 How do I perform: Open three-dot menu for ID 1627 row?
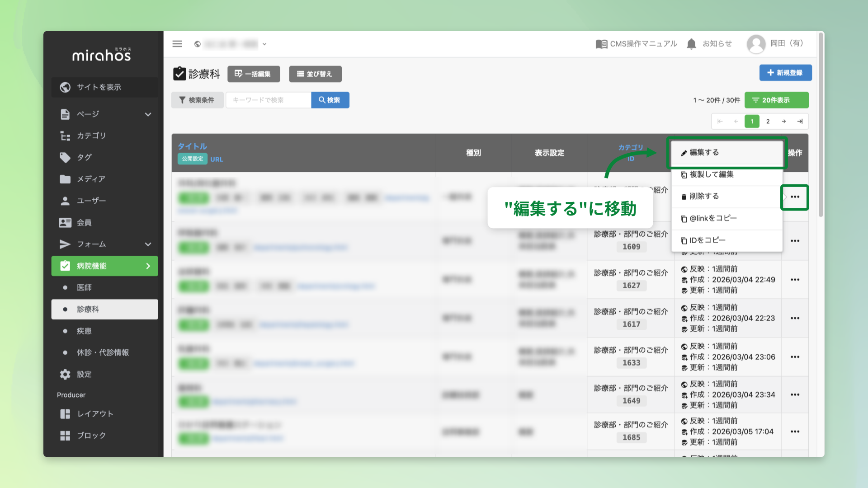[x=795, y=280]
